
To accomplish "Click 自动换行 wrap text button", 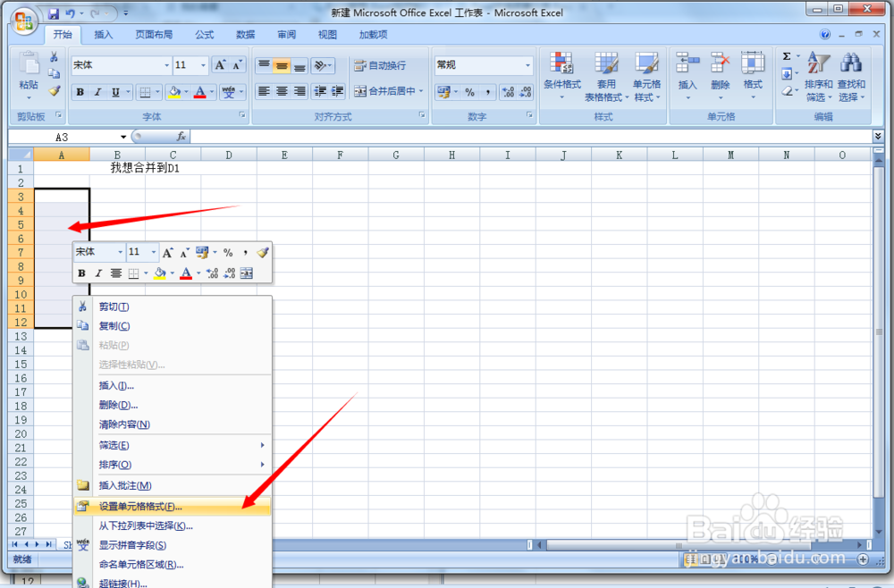I will click(x=380, y=65).
